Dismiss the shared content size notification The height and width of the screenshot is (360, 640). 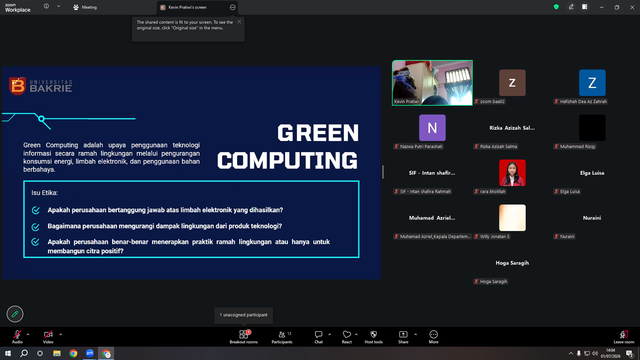coord(239,22)
